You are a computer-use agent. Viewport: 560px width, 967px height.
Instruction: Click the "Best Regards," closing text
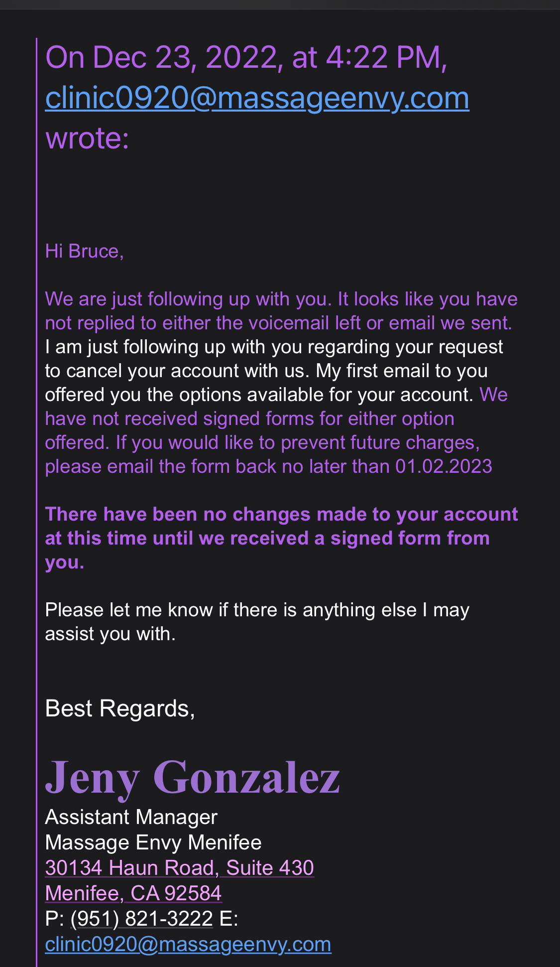point(120,708)
